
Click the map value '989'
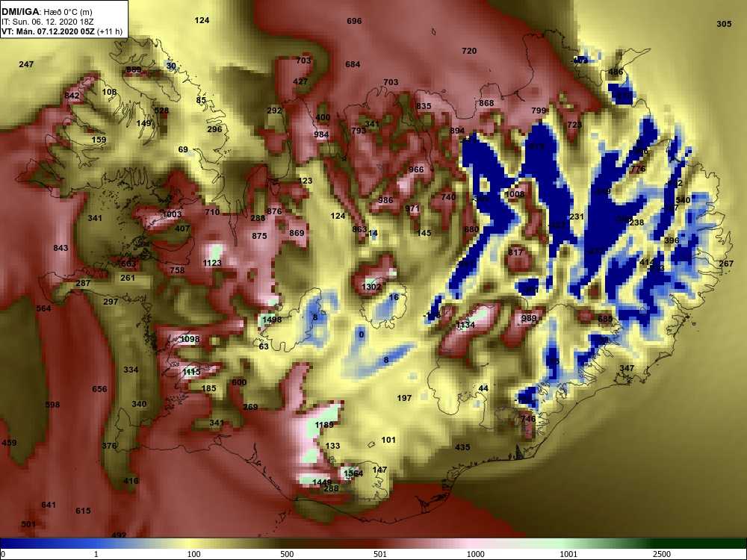[x=529, y=318]
